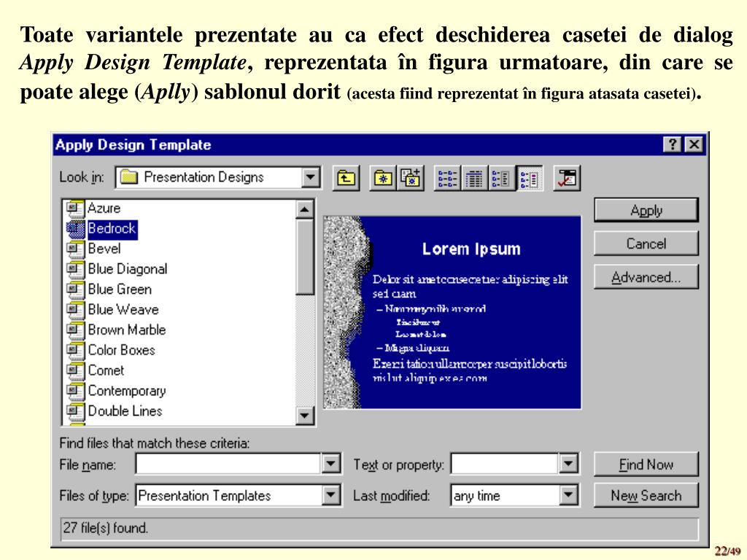747x560 pixels.
Task: Select the Color Boxes template name
Action: tap(122, 351)
